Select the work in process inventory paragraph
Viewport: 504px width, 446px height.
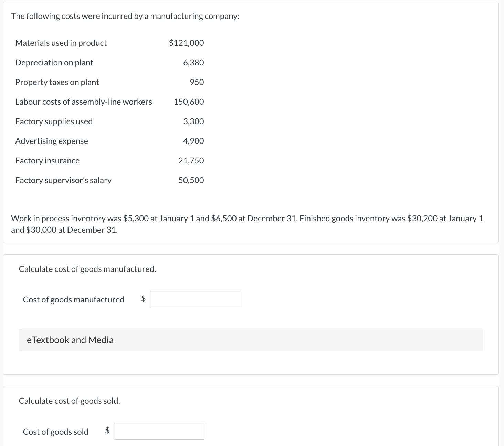tap(246, 224)
